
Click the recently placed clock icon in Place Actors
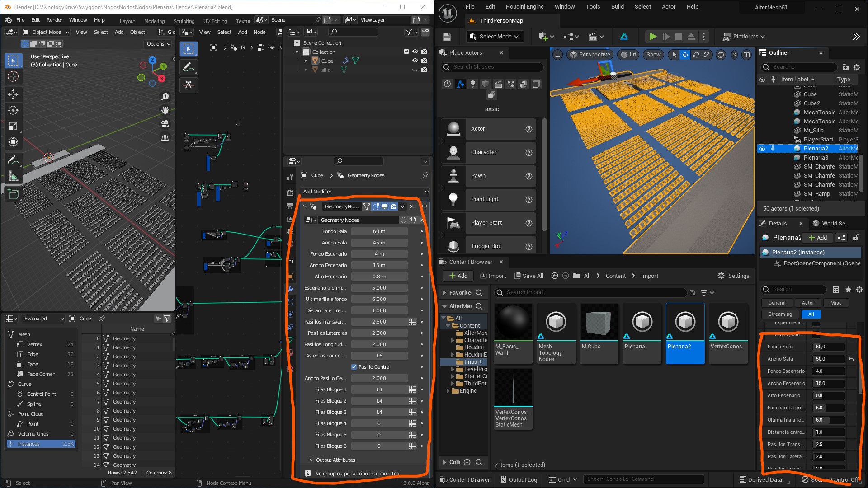pos(447,84)
